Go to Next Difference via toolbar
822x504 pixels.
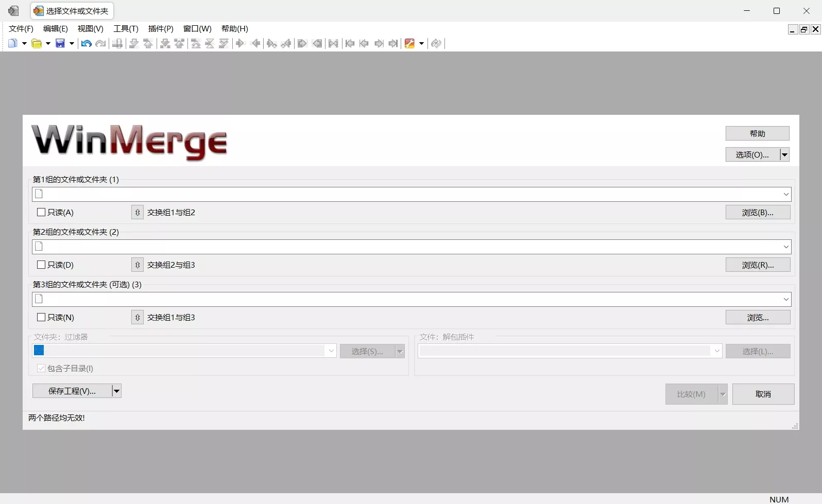[134, 43]
